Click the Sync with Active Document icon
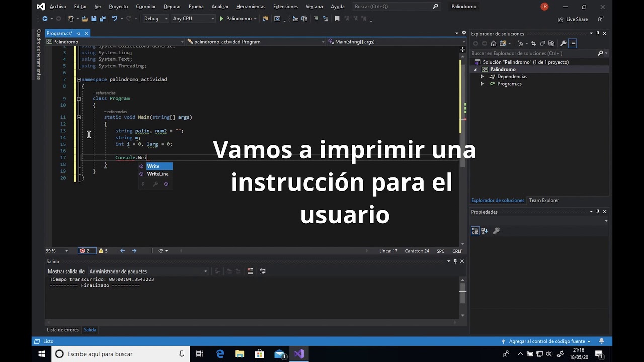644x362 pixels. coord(534,43)
